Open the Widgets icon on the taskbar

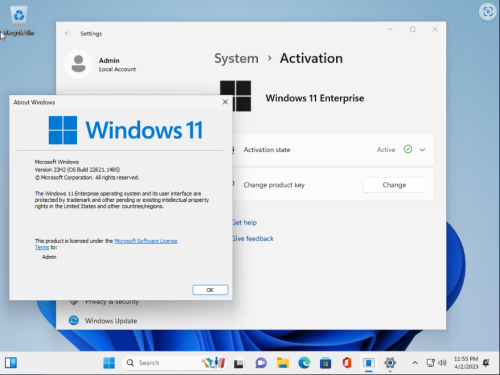[x=11, y=362]
